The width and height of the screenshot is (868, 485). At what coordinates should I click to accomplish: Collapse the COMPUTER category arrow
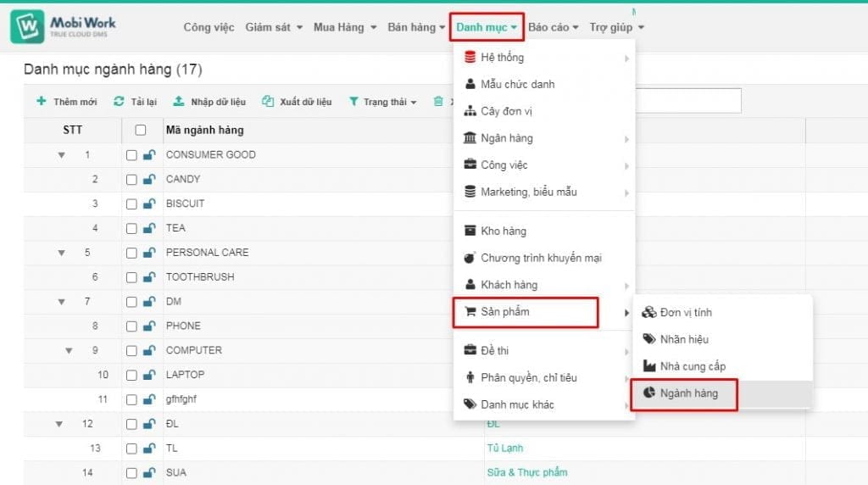point(70,350)
